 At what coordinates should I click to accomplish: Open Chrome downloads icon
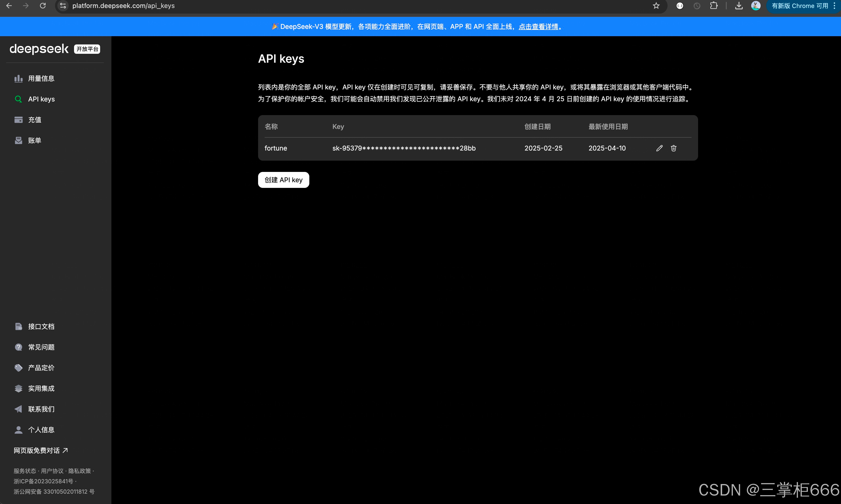pyautogui.click(x=739, y=6)
